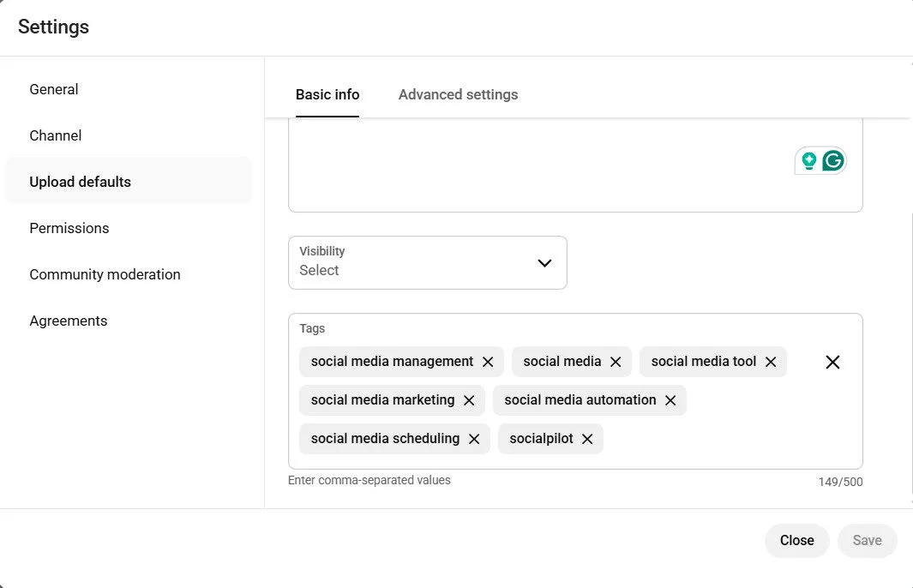
Task: Open General settings in the sidebar
Action: point(53,89)
